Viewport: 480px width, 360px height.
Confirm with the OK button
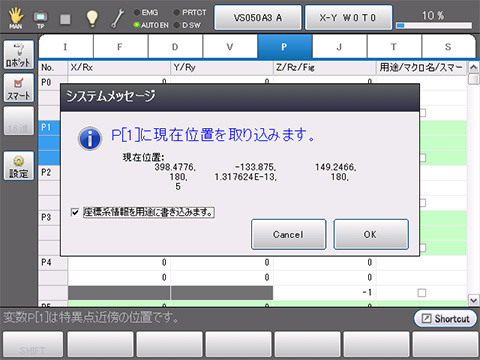click(x=371, y=234)
